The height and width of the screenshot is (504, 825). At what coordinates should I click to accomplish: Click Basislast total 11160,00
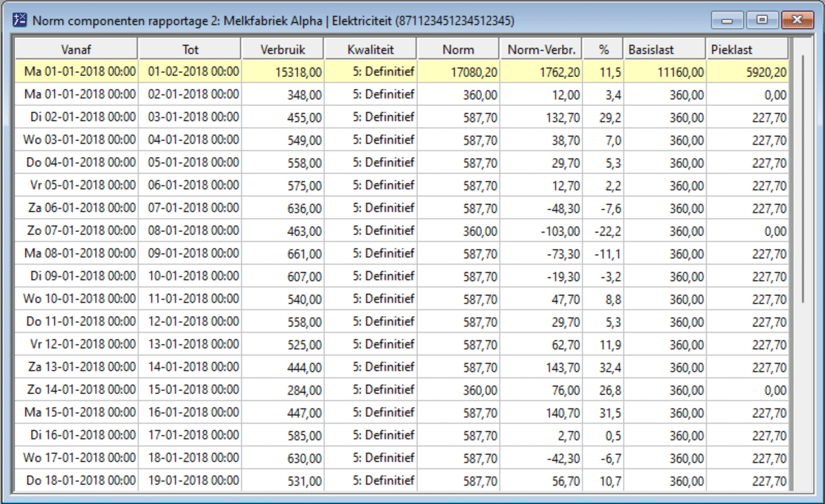coord(665,72)
